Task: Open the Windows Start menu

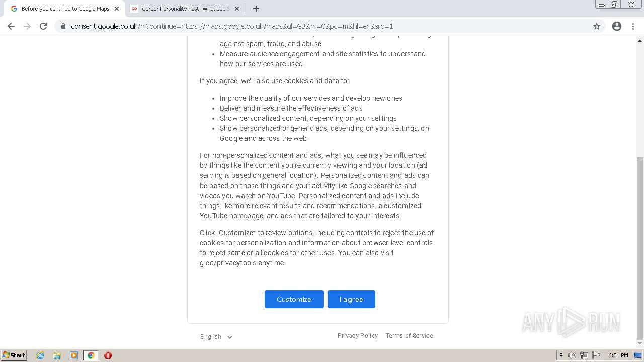Action: click(14, 355)
